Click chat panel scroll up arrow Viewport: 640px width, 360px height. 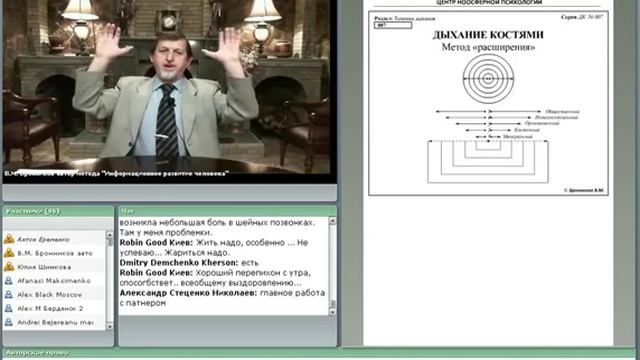(x=332, y=221)
